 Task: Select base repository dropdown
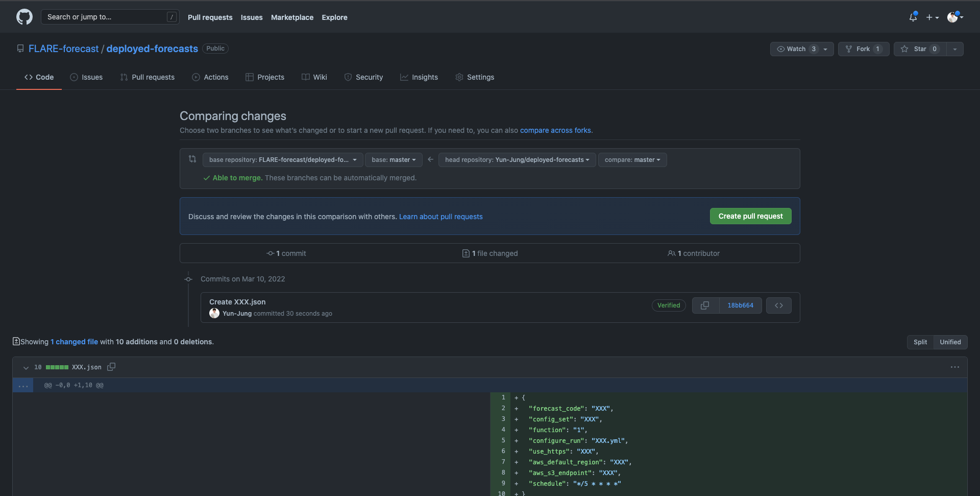click(283, 160)
